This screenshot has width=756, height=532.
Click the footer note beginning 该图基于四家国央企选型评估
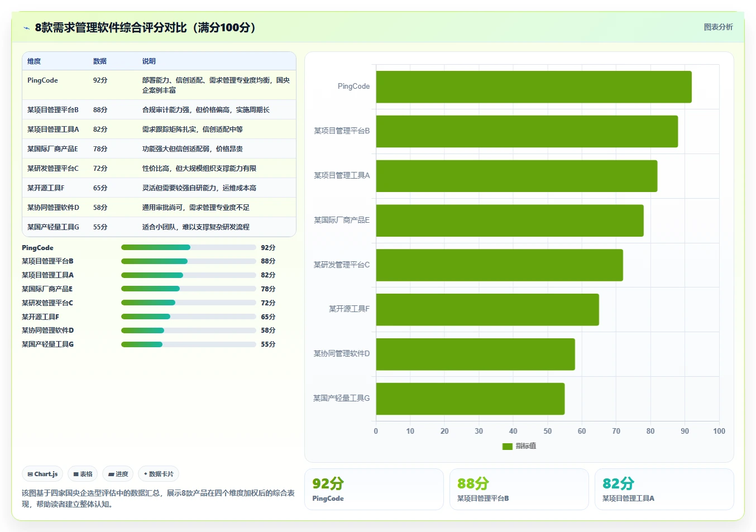pyautogui.click(x=158, y=499)
